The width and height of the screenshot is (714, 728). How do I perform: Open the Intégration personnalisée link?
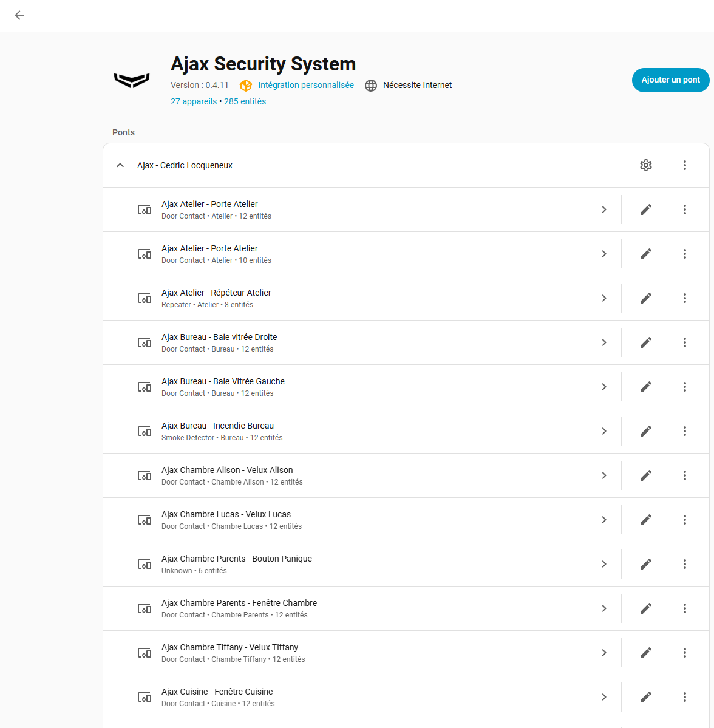tap(305, 85)
